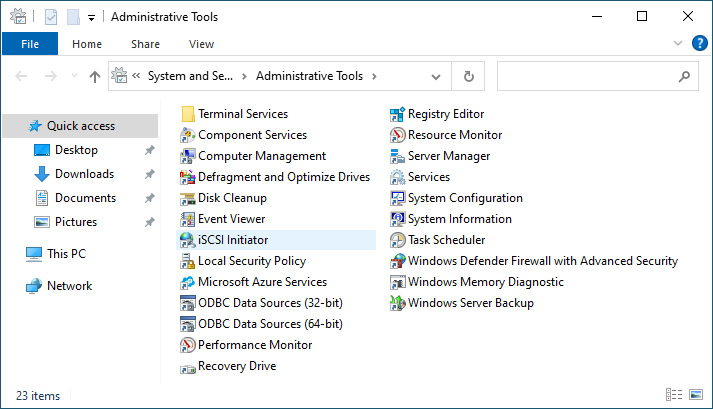
Task: Open the address bar history dropdown
Action: [x=436, y=76]
